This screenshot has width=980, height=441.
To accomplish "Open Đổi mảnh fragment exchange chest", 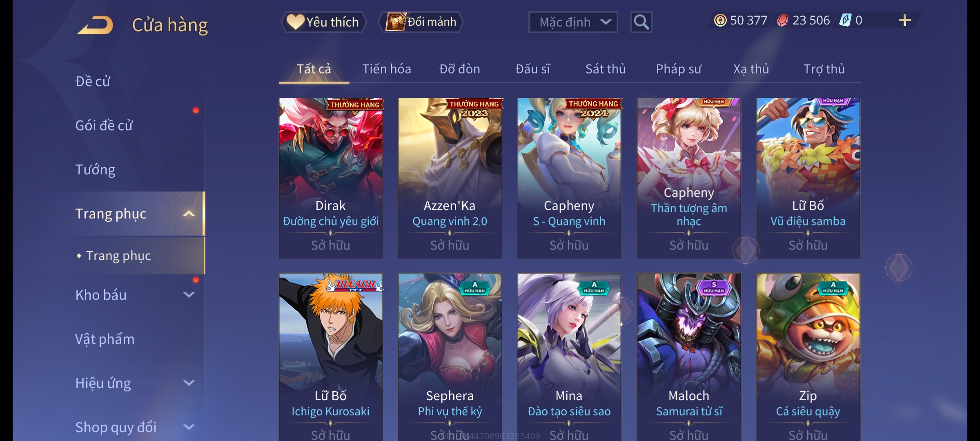I will [421, 22].
